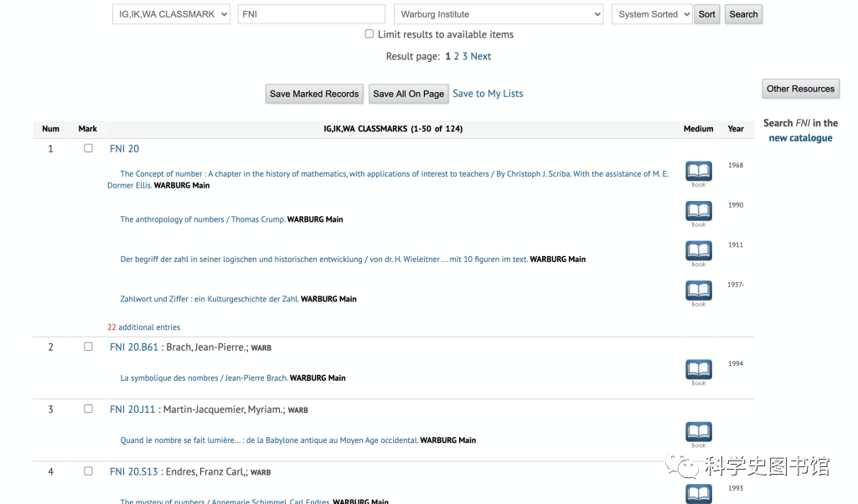The image size is (858, 504).
Task: Open the Warburg Institute location dropdown
Action: tap(499, 14)
